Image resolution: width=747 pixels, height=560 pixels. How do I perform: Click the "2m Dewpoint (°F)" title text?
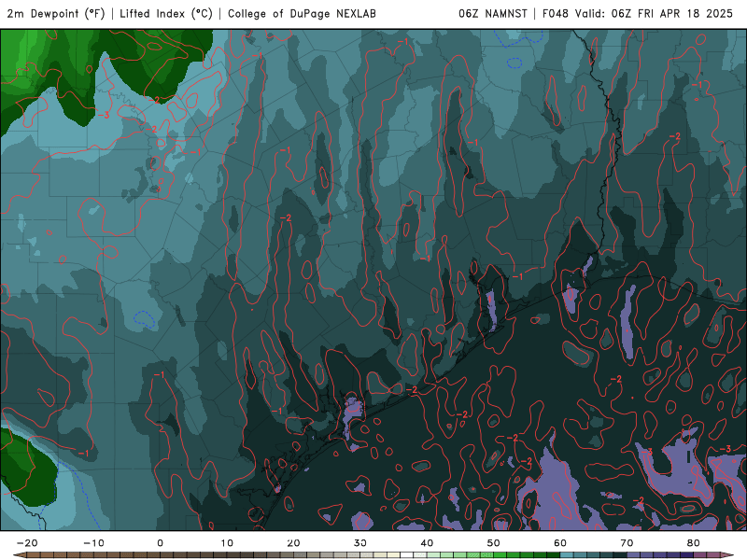click(x=56, y=14)
